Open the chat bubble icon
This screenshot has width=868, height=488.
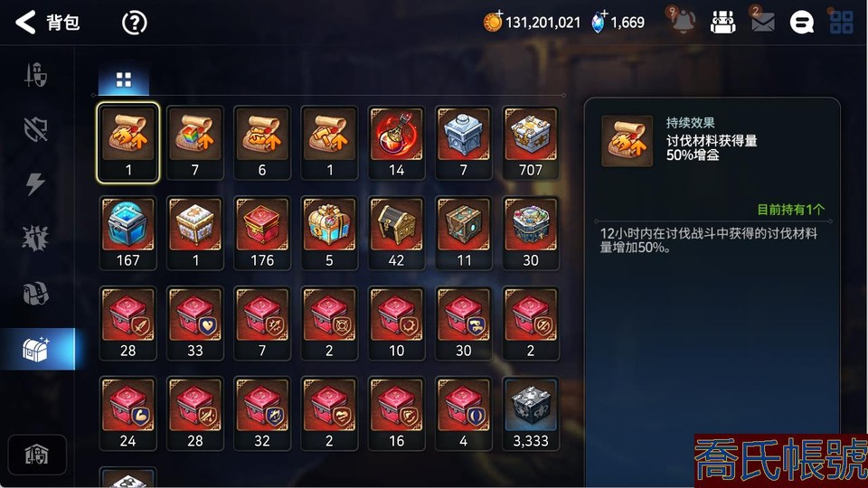[x=802, y=23]
